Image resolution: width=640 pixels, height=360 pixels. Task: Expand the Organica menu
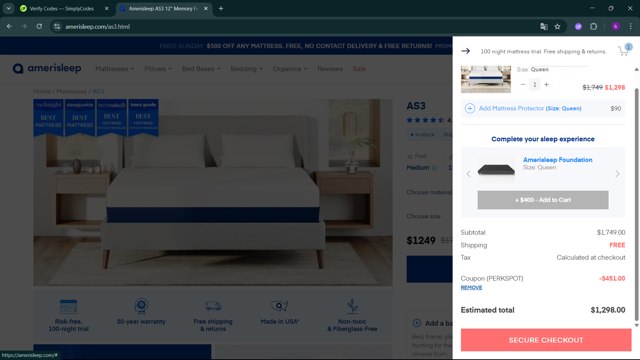[x=290, y=69]
